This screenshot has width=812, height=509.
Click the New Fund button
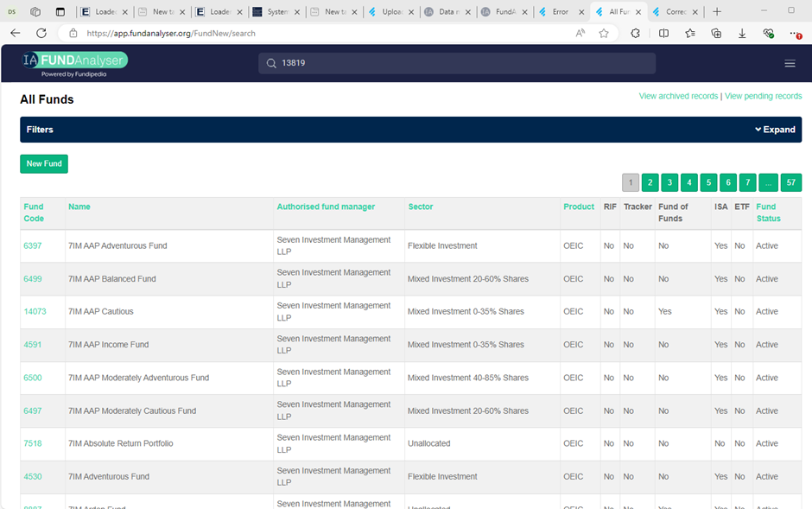44,163
